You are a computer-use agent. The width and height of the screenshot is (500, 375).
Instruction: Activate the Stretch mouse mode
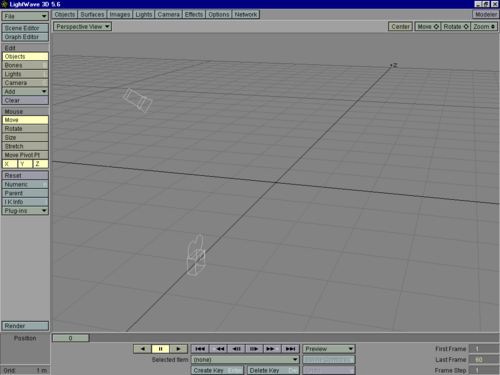tap(25, 146)
